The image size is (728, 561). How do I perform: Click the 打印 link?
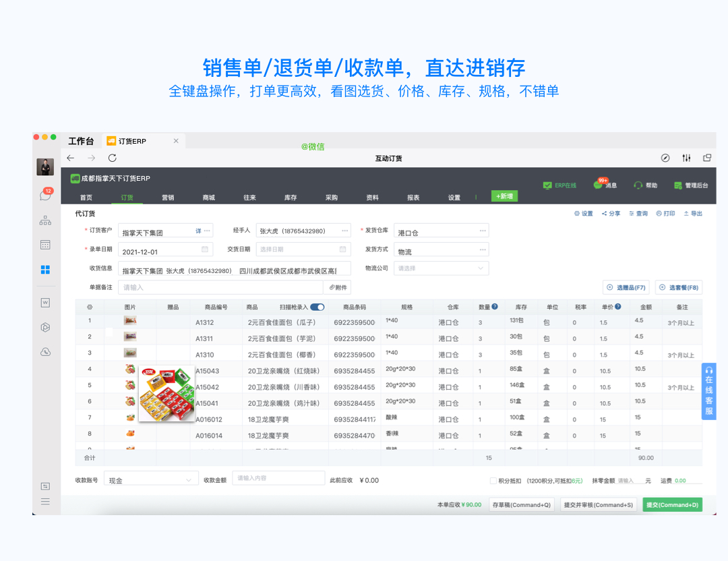pos(666,214)
